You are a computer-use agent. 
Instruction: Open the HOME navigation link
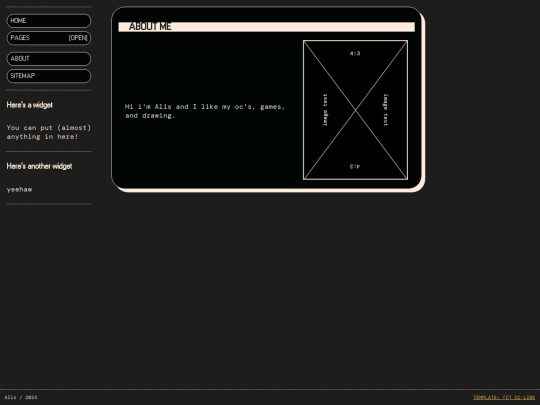pos(49,21)
